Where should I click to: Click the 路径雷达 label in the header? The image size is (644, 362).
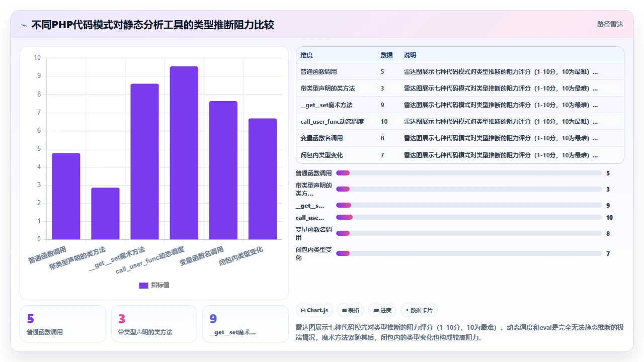pos(610,24)
